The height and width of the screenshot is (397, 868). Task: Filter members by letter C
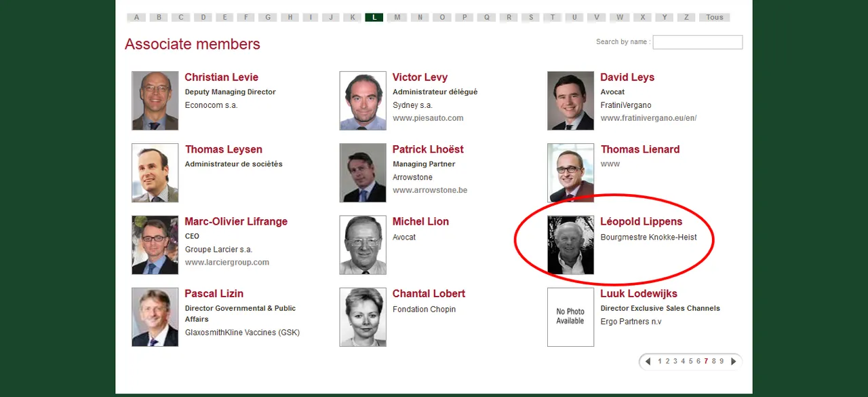coord(180,18)
